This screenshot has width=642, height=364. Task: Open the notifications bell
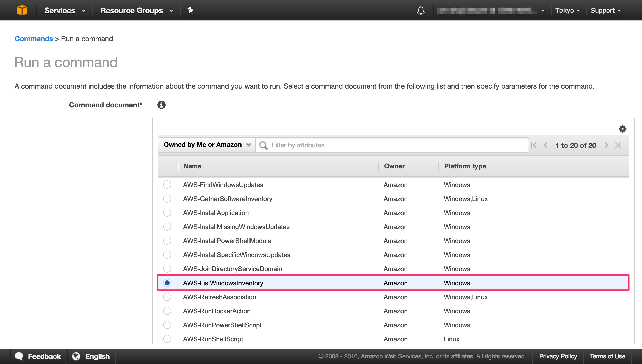[421, 10]
